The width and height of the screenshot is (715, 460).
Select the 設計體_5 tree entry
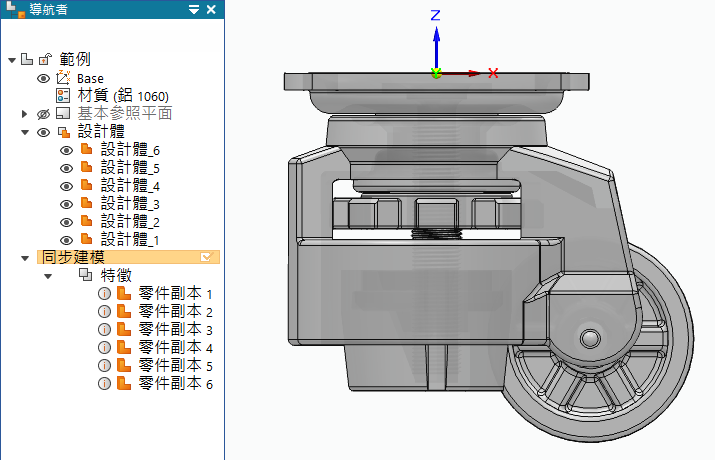click(130, 168)
